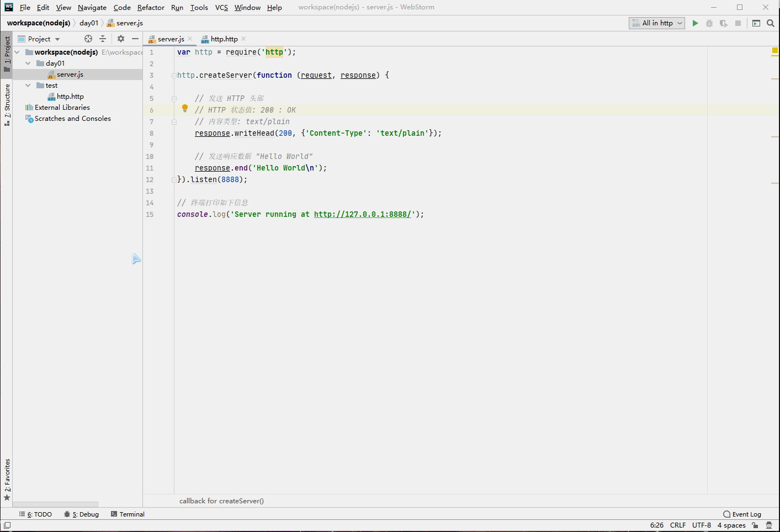Hide the Project tool window
The image size is (780, 532).
pyautogui.click(x=135, y=39)
